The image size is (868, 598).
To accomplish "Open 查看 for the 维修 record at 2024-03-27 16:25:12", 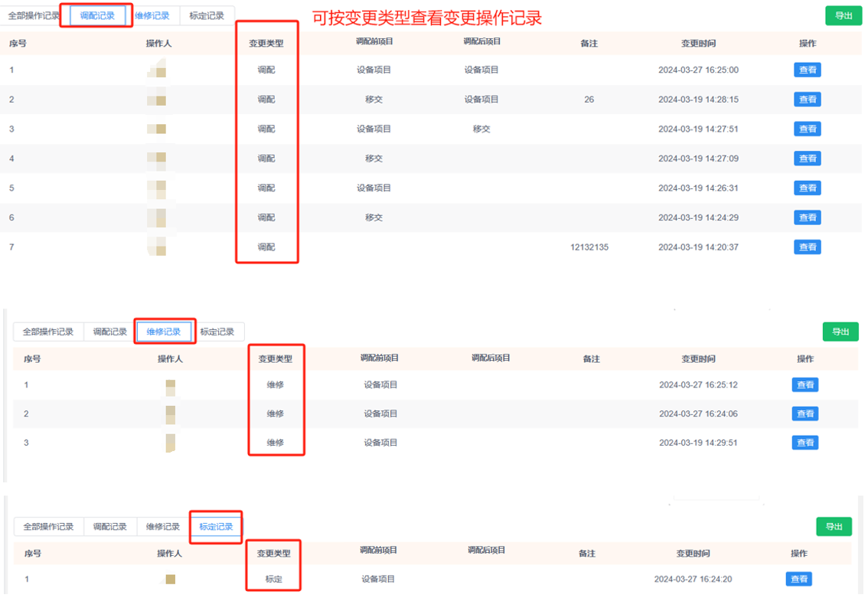I will (x=804, y=384).
